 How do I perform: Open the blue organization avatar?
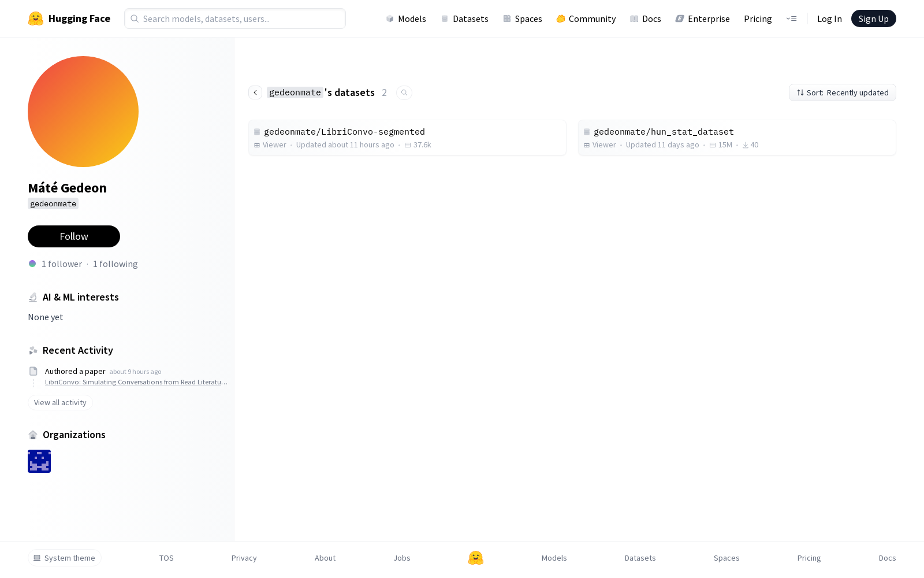[x=39, y=461]
